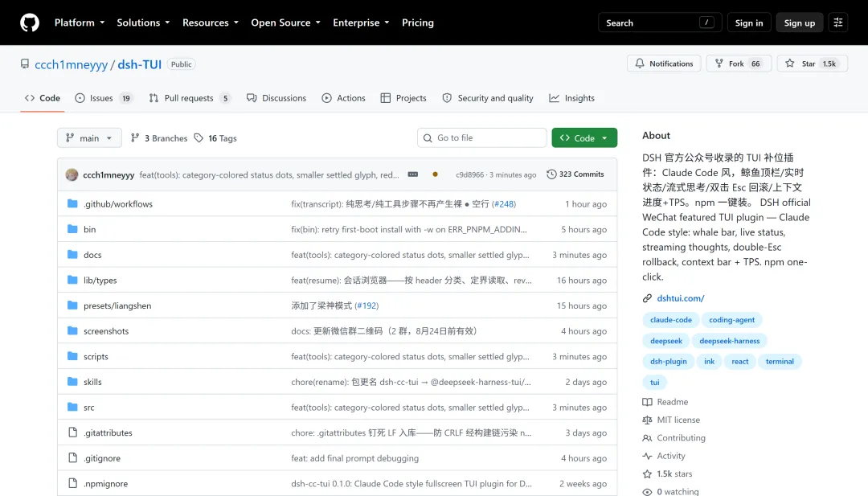The height and width of the screenshot is (496, 868).
Task: Click the scale icon for MIT license
Action: click(647, 420)
